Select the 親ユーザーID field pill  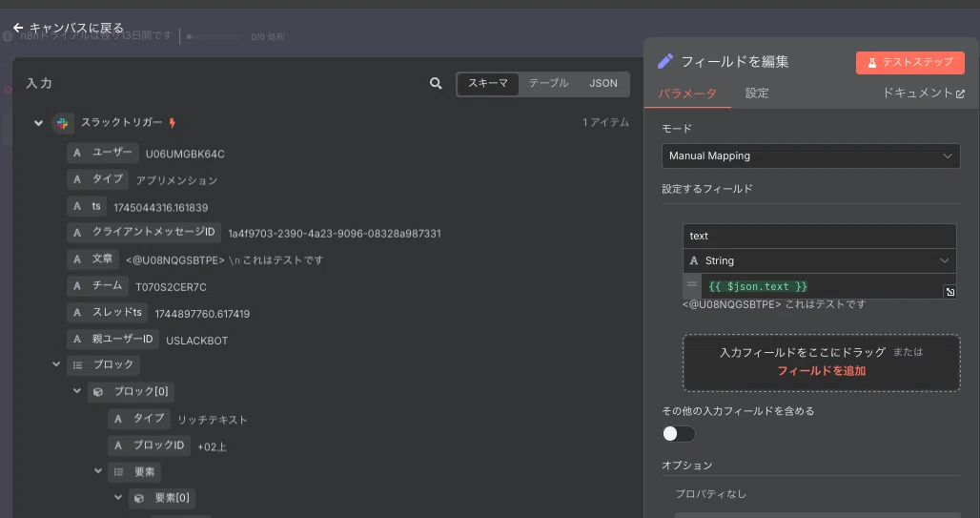click(112, 339)
